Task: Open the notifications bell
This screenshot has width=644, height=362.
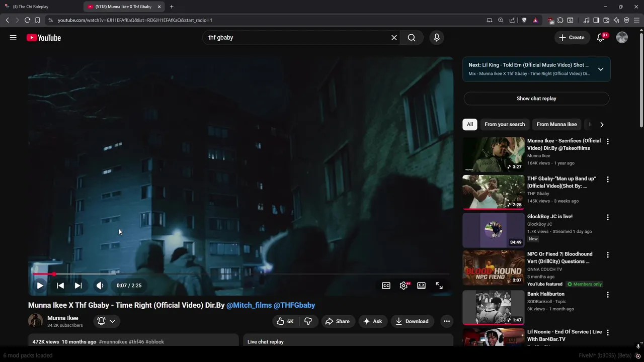Action: coord(600,38)
